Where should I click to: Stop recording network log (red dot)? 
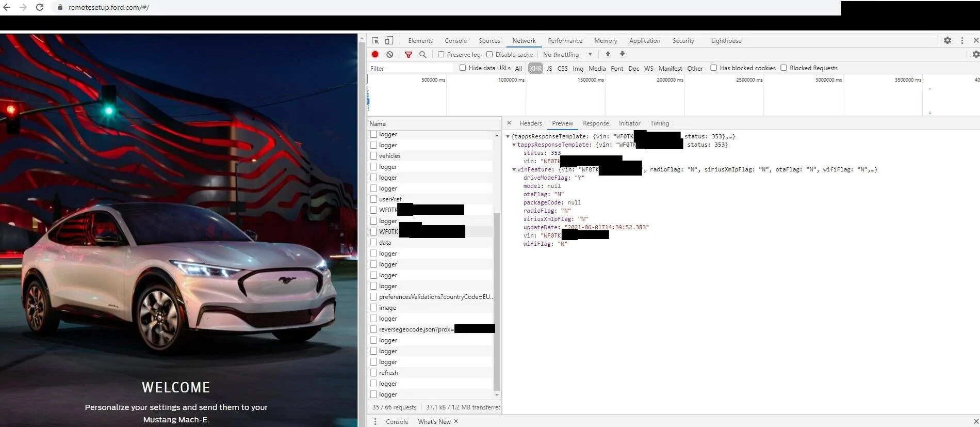pyautogui.click(x=375, y=54)
